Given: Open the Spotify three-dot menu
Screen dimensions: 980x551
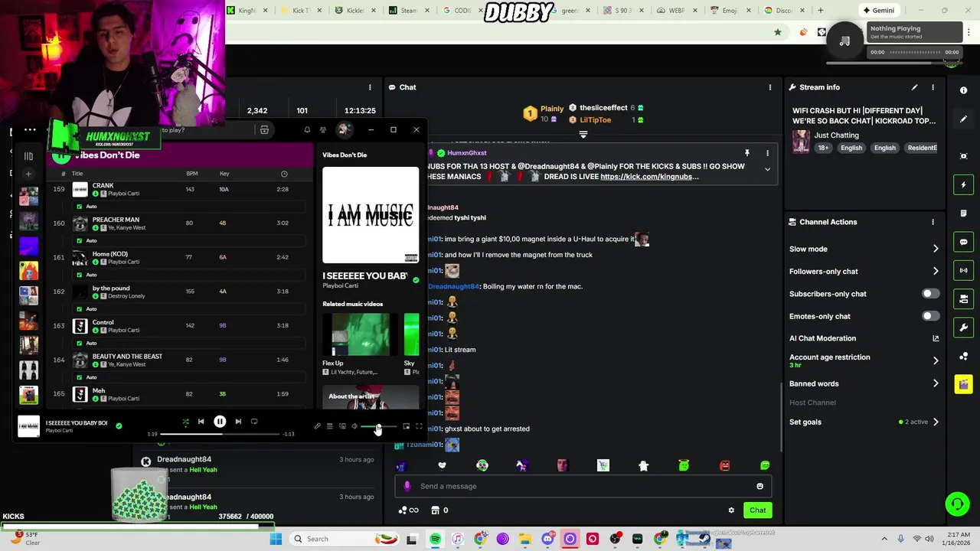Looking at the screenshot, I should click(30, 129).
